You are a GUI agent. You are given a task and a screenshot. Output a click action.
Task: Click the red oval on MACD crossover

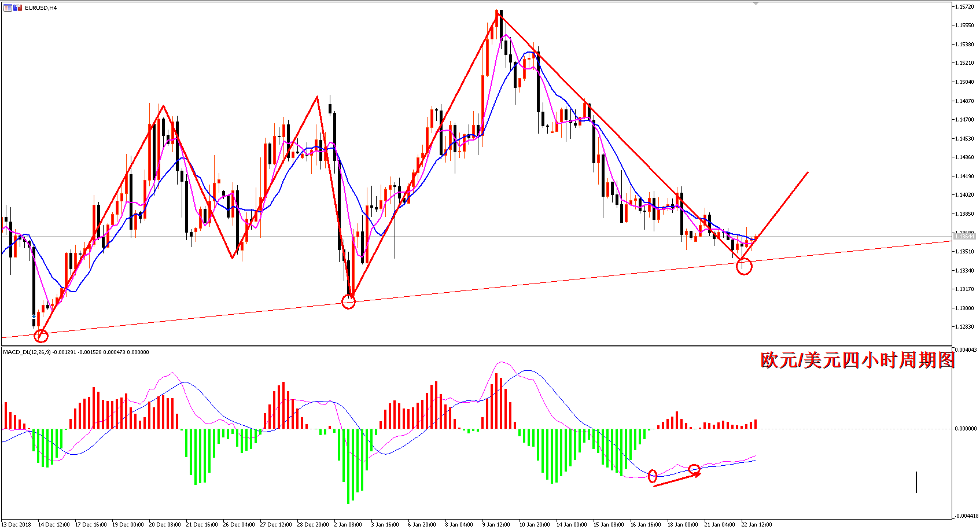tap(653, 476)
